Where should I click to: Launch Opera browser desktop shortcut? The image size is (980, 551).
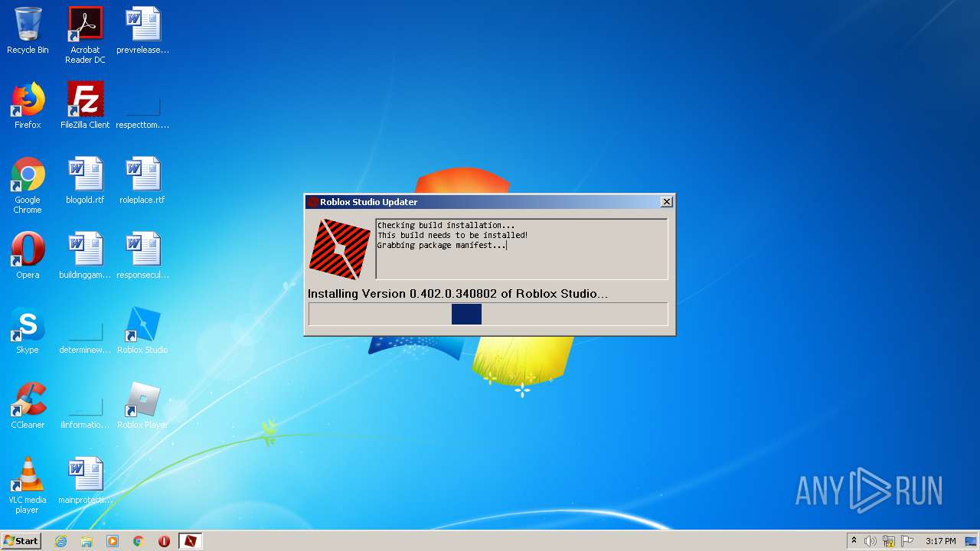click(x=28, y=256)
